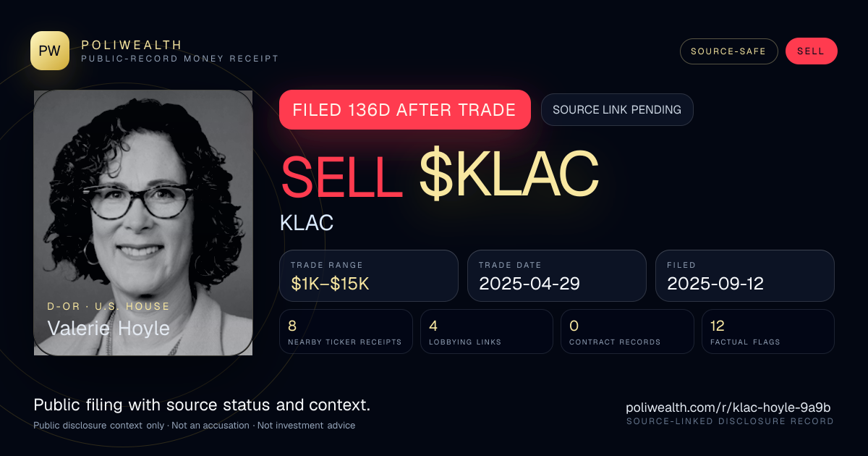868x456 pixels.
Task: Follow the poliwealth.com/r/klac-hoyle-9a9b link
Action: click(x=728, y=408)
